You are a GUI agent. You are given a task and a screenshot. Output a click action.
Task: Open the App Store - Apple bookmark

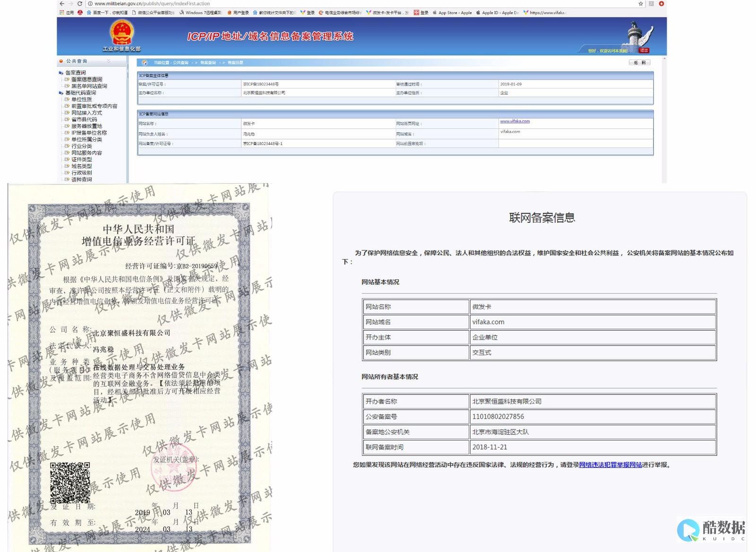(x=452, y=13)
